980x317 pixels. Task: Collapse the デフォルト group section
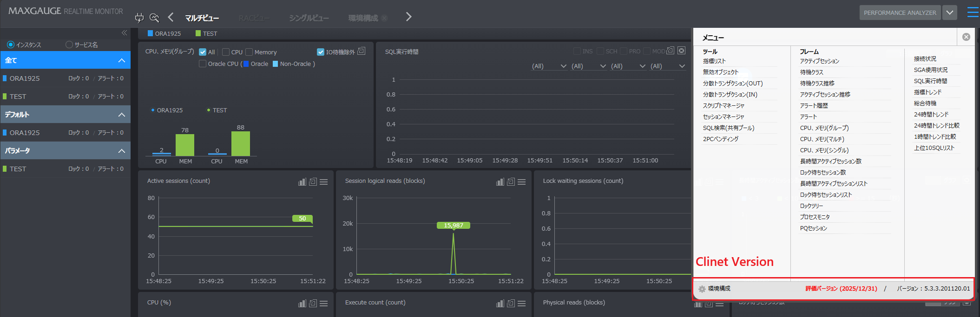coord(121,115)
